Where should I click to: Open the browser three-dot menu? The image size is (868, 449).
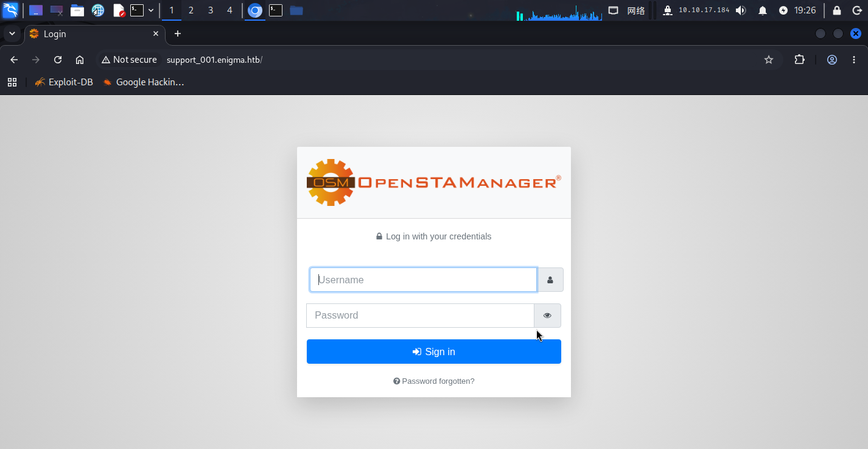[x=854, y=60]
